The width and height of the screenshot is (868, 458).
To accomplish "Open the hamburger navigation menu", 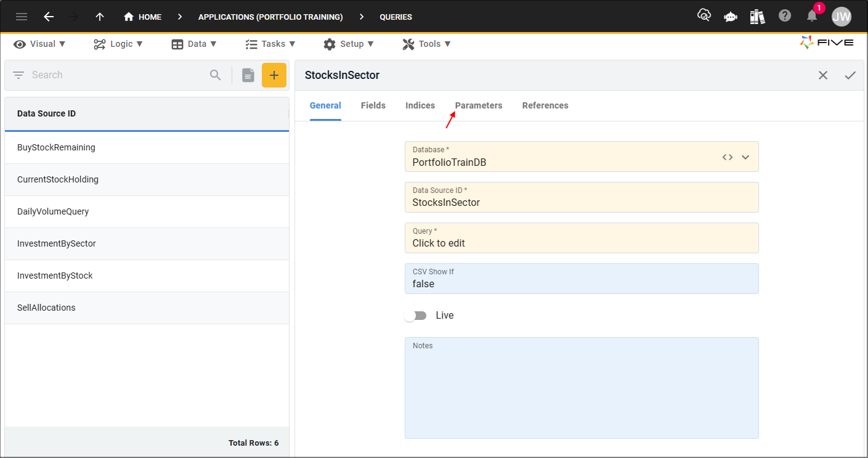I will pyautogui.click(x=22, y=17).
